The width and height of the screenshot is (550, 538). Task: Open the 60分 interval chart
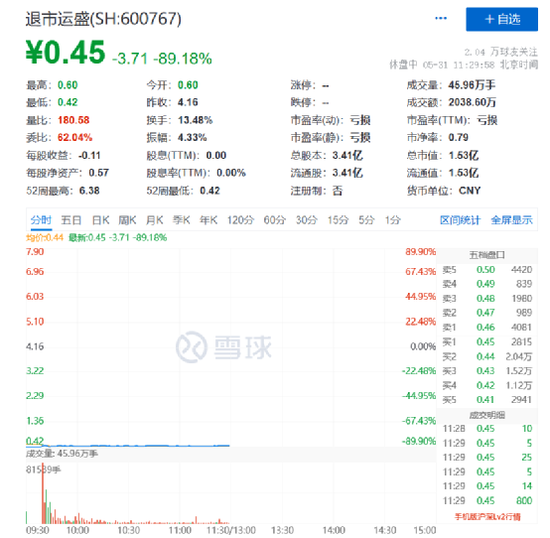tap(275, 220)
